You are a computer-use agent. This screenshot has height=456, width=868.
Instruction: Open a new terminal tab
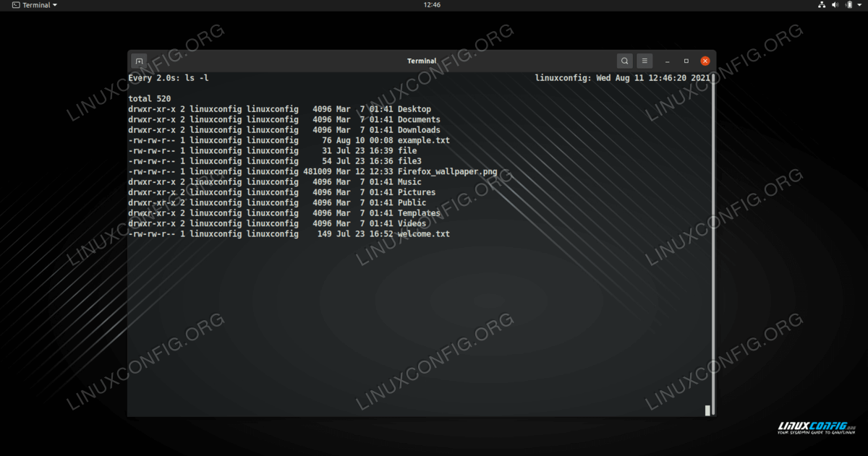[140, 61]
